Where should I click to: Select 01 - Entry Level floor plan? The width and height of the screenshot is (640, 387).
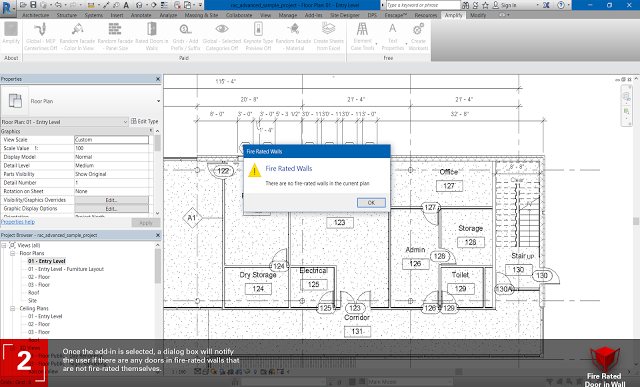click(x=47, y=261)
